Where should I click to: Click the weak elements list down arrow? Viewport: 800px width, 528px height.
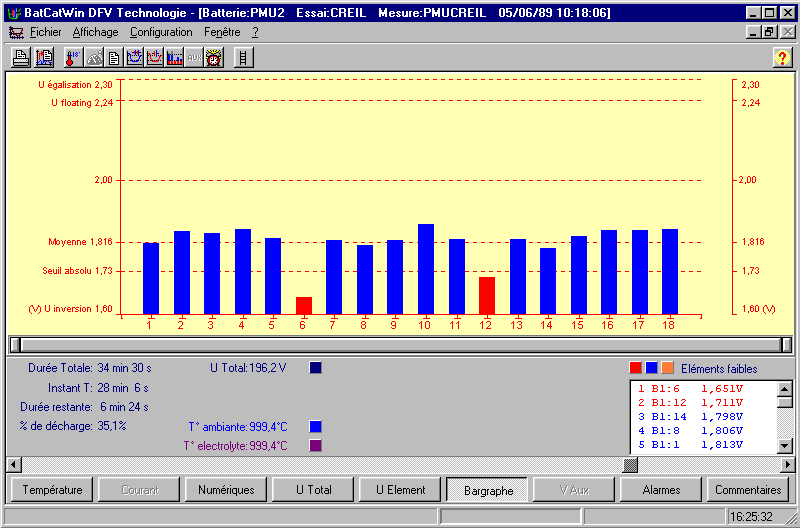point(784,446)
